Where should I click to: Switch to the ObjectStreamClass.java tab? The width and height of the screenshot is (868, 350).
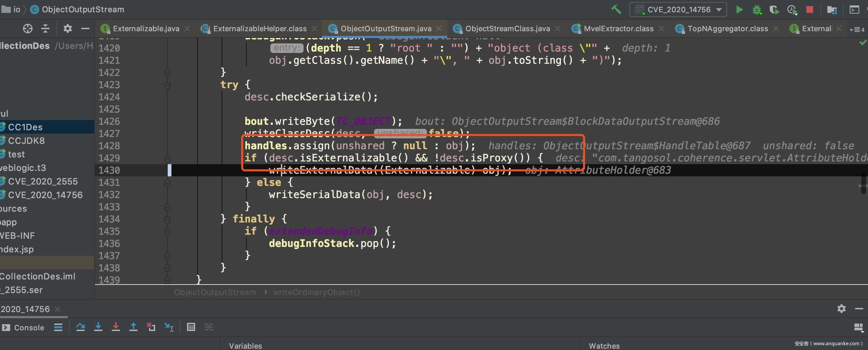point(507,28)
